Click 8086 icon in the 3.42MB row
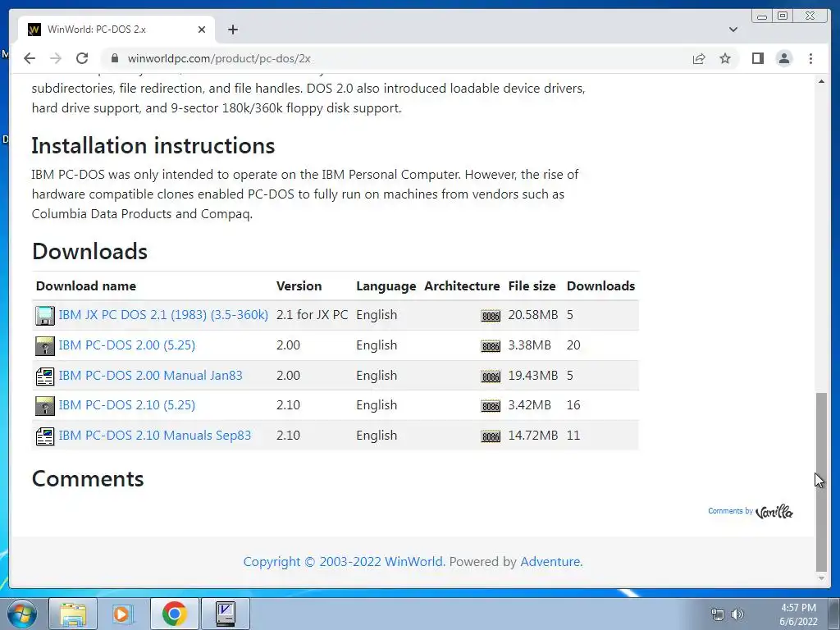Viewport: 840px width, 630px height. tap(491, 407)
